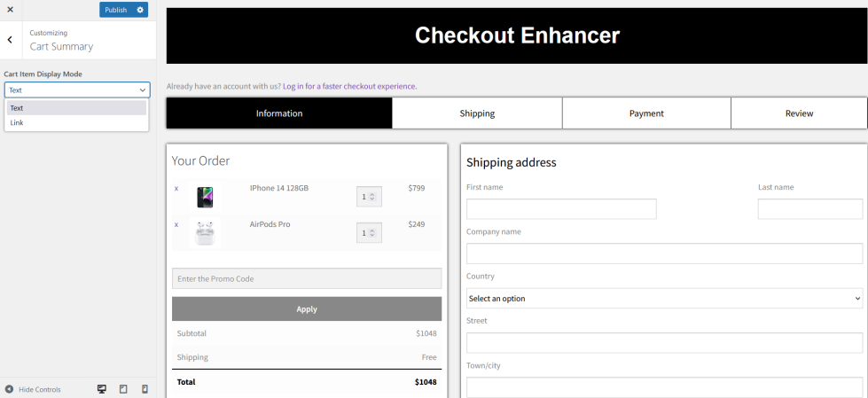The image size is (868, 398).
Task: Go back from Cart Summary section
Action: pyautogui.click(x=10, y=39)
